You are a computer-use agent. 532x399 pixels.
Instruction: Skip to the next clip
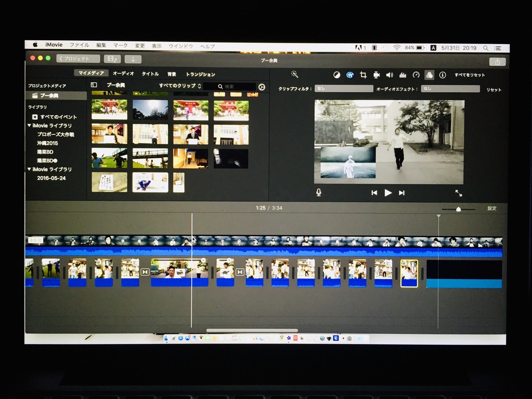[401, 193]
